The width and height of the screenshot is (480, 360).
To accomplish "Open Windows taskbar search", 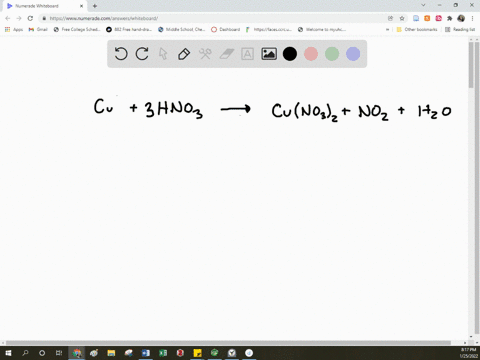I will 25,353.
